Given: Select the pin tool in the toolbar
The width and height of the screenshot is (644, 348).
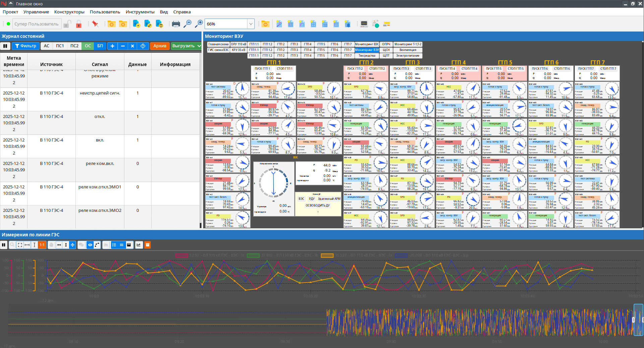Looking at the screenshot, I should coord(95,24).
